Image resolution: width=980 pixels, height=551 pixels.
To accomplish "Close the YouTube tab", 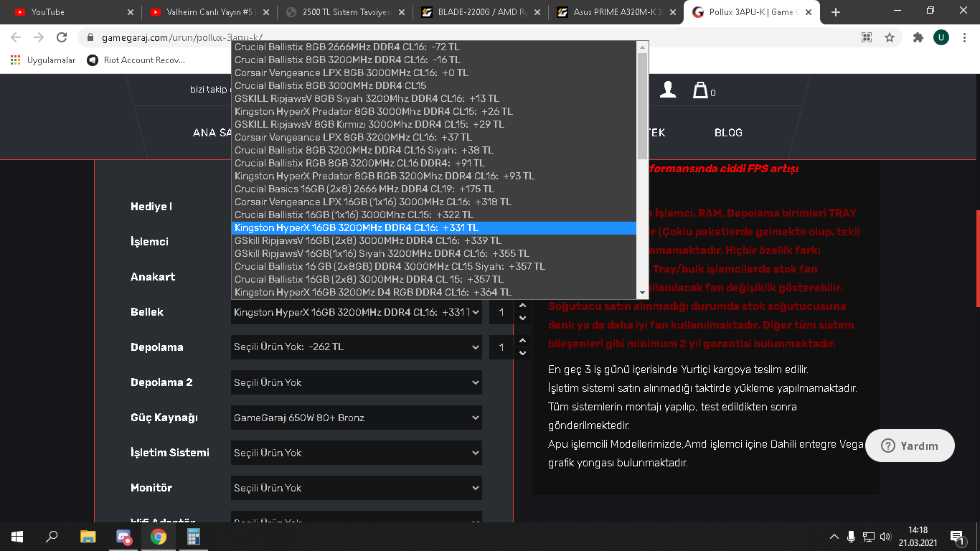I will click(130, 12).
